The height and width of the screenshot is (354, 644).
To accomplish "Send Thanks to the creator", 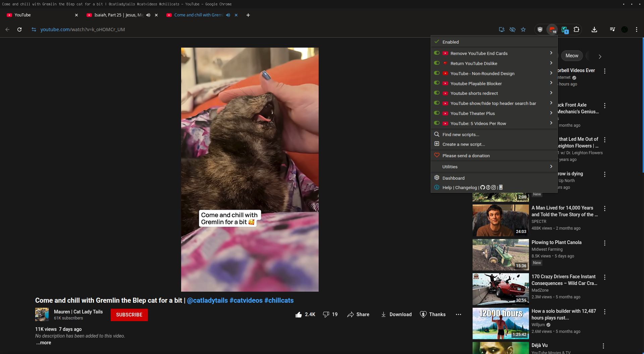I will coord(433,314).
